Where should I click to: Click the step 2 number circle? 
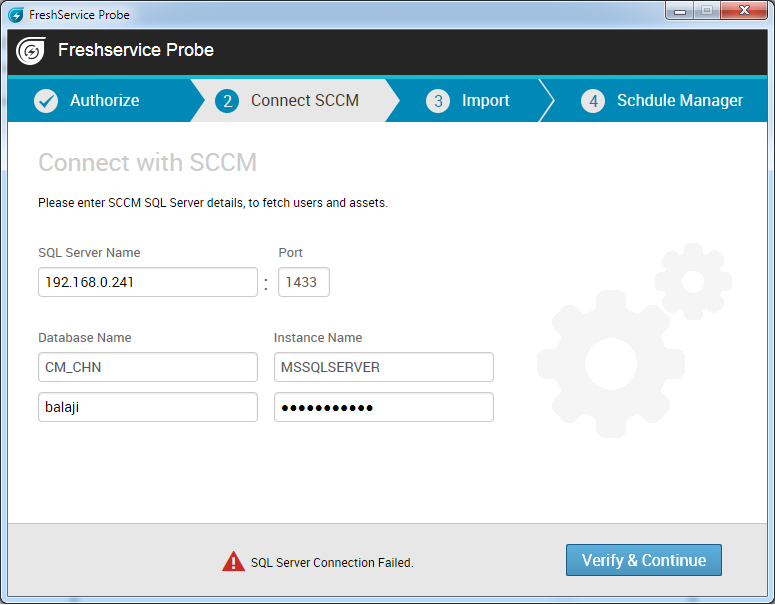pos(227,101)
